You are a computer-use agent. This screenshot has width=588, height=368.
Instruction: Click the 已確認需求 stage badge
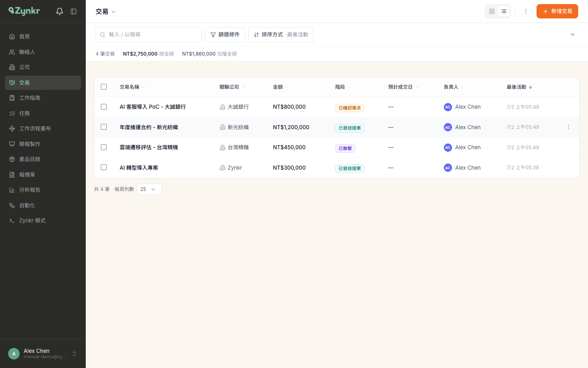350,108
